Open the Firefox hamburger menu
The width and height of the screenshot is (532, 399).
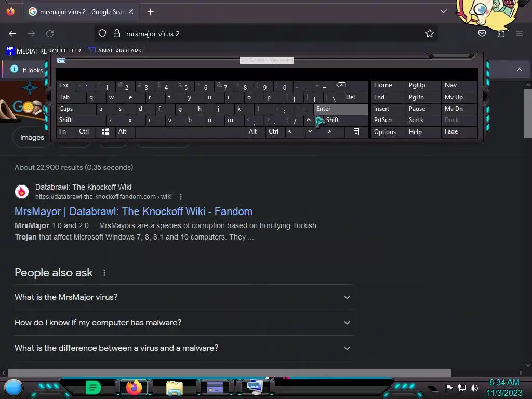tap(520, 33)
